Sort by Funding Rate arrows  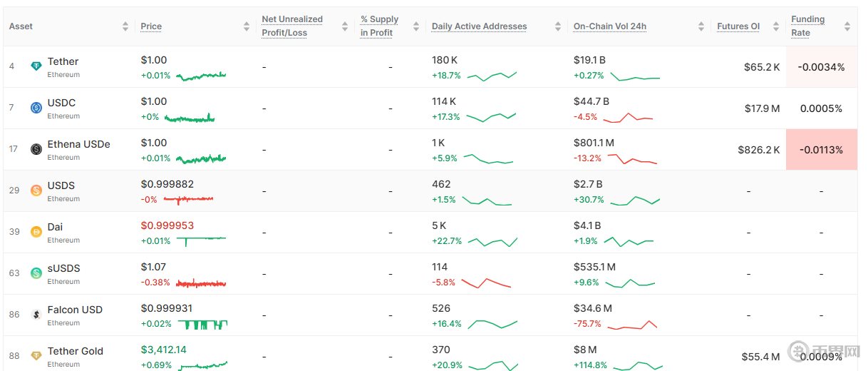[x=847, y=26]
